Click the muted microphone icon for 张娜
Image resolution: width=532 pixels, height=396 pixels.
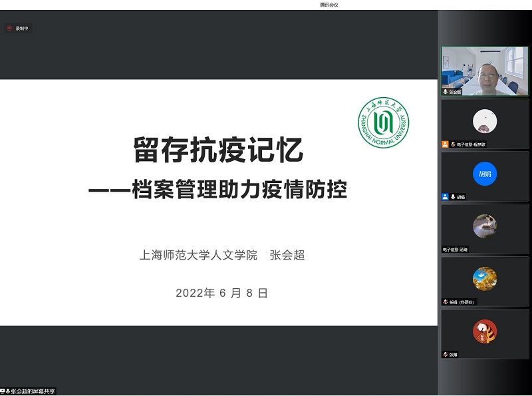[446, 354]
